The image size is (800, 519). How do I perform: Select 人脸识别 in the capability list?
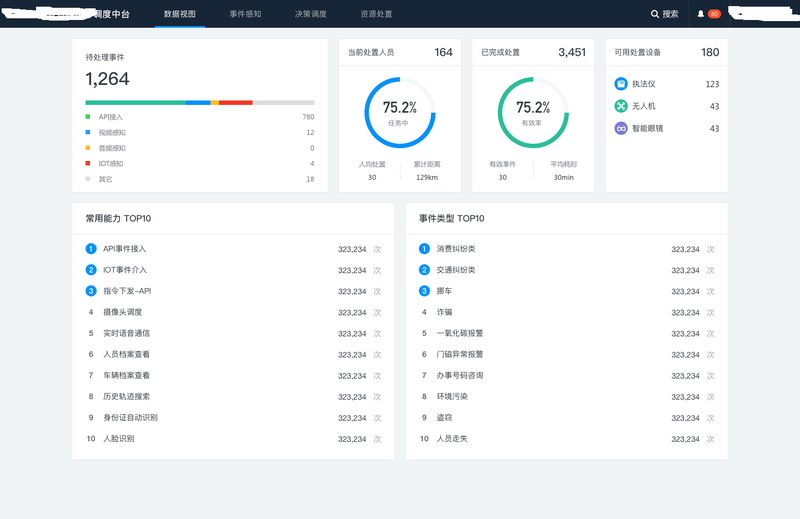click(x=118, y=438)
